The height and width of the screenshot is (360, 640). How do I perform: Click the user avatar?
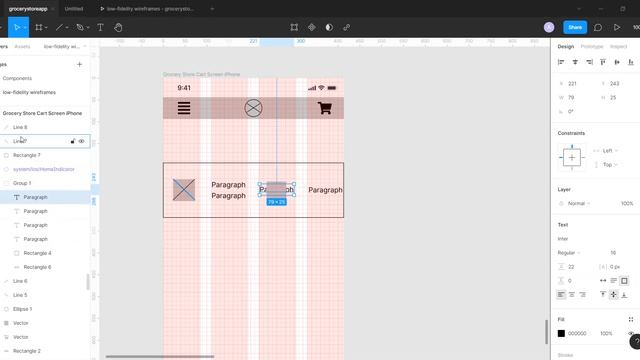[x=549, y=27]
